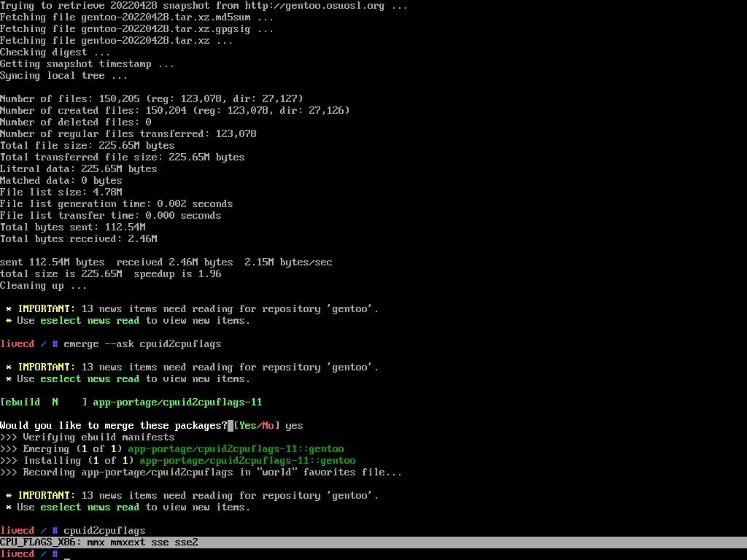Click 'Matched data: 0 bytes' line

point(61,181)
